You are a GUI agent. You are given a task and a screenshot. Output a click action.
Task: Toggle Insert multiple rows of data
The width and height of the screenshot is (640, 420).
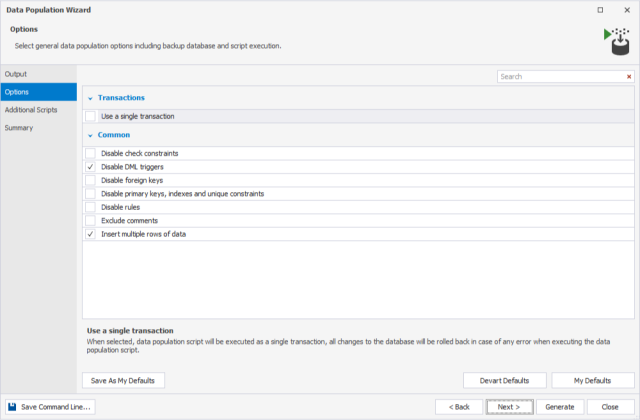coord(91,233)
